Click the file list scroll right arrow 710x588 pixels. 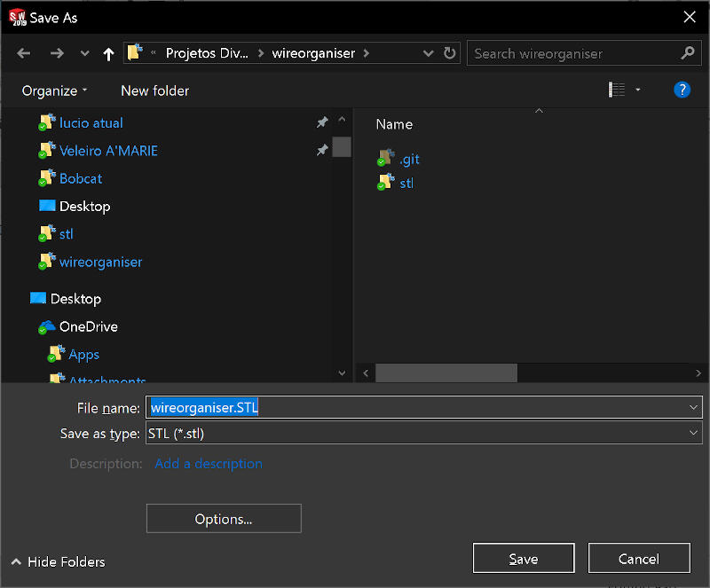(698, 373)
